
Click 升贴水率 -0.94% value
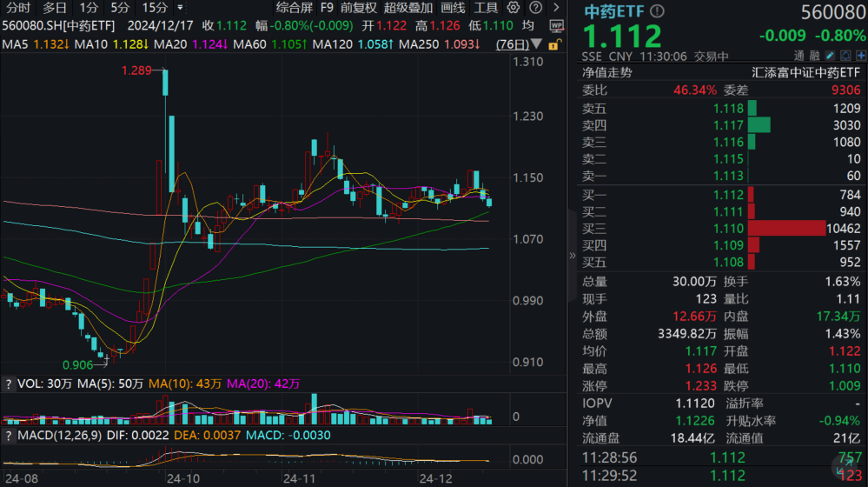840,421
